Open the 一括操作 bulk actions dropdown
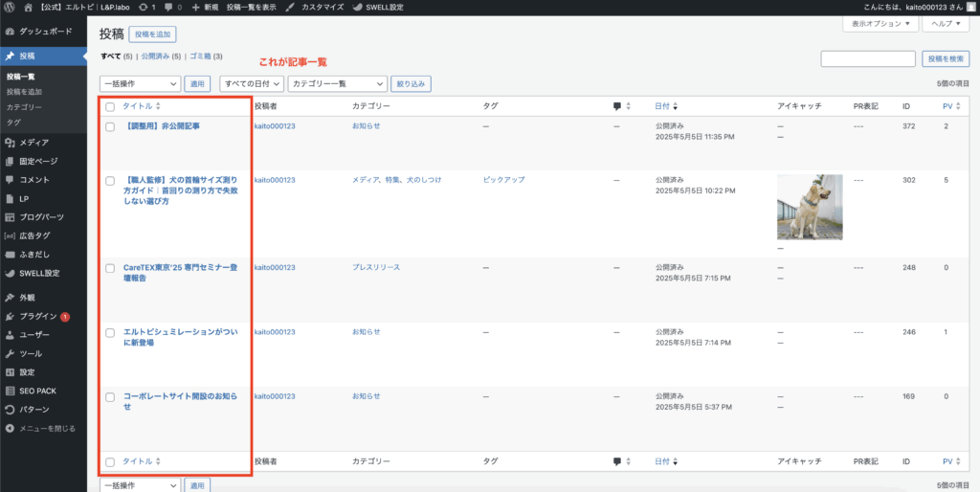Viewport: 980px width, 492px height. (140, 83)
